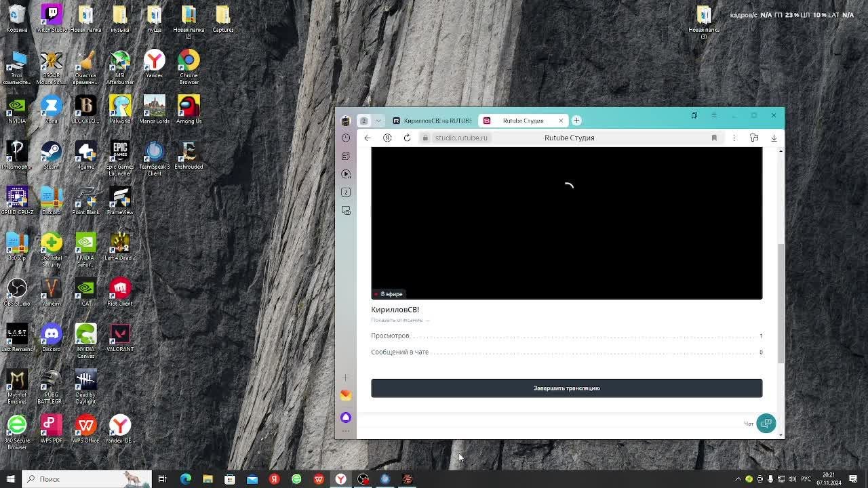This screenshot has height=488, width=868.
Task: Reload the Rutube Studio page
Action: [x=407, y=138]
